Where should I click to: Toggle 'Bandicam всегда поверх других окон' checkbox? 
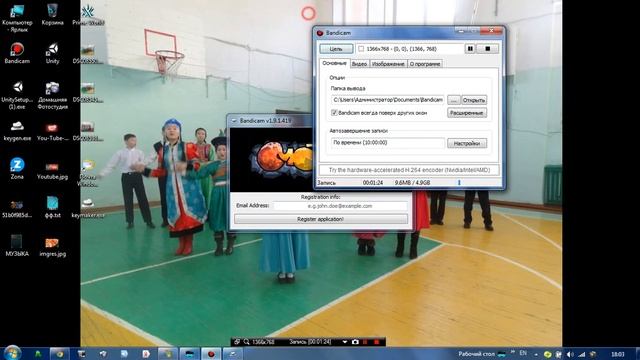click(334, 113)
